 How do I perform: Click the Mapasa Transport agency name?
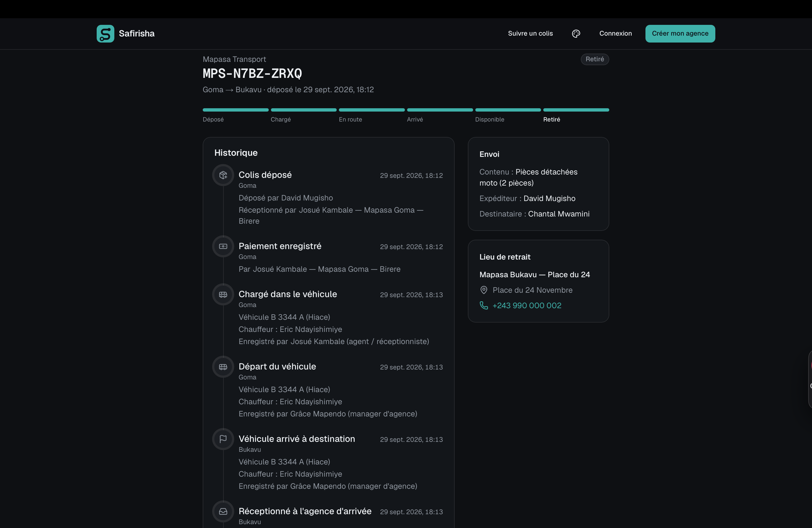pyautogui.click(x=234, y=59)
